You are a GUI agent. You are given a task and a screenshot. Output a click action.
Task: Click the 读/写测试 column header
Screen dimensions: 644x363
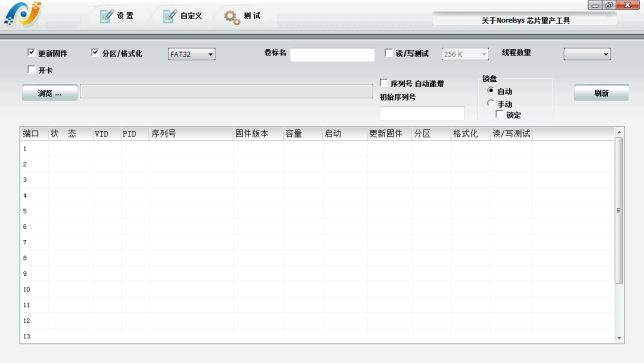(511, 134)
